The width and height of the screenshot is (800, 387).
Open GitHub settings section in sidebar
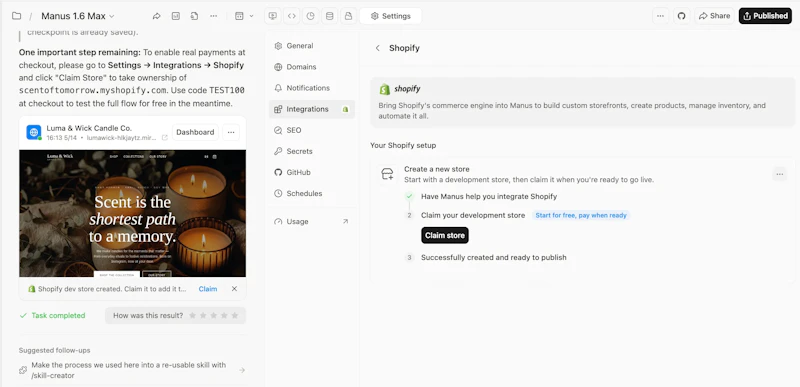312,172
